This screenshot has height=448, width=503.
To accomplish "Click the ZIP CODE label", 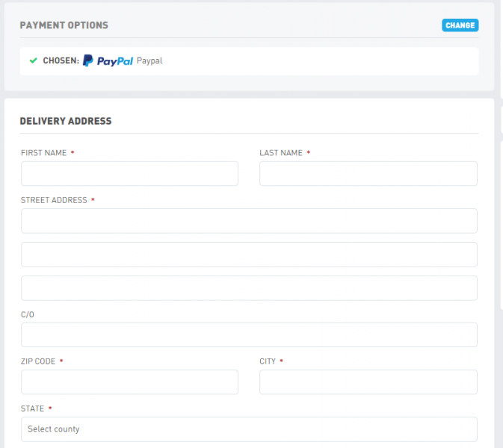I will [x=38, y=361].
